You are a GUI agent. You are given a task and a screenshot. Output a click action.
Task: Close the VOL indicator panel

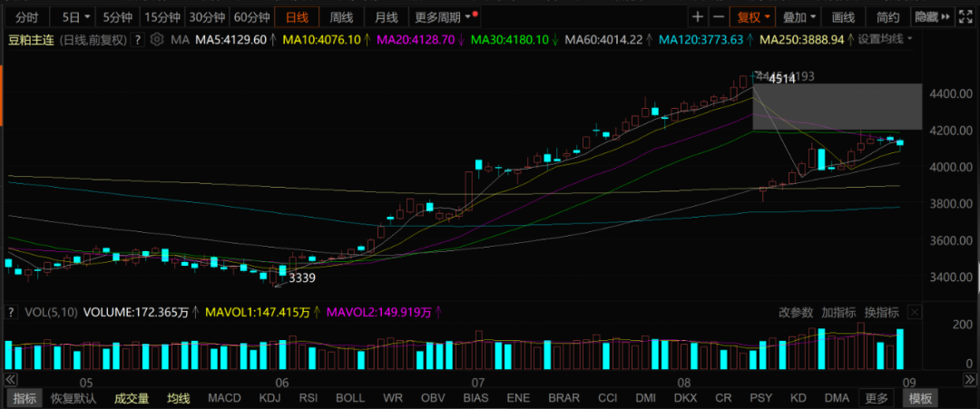[x=915, y=312]
